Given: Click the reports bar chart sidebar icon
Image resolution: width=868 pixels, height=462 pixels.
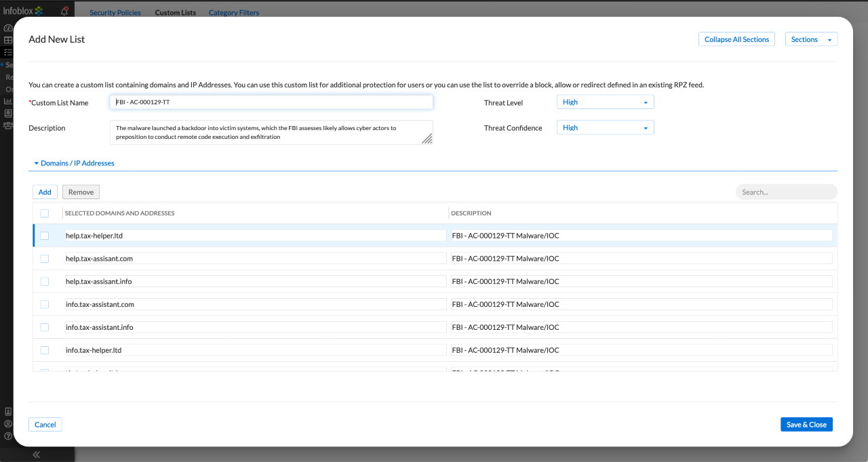Looking at the screenshot, I should tap(8, 101).
